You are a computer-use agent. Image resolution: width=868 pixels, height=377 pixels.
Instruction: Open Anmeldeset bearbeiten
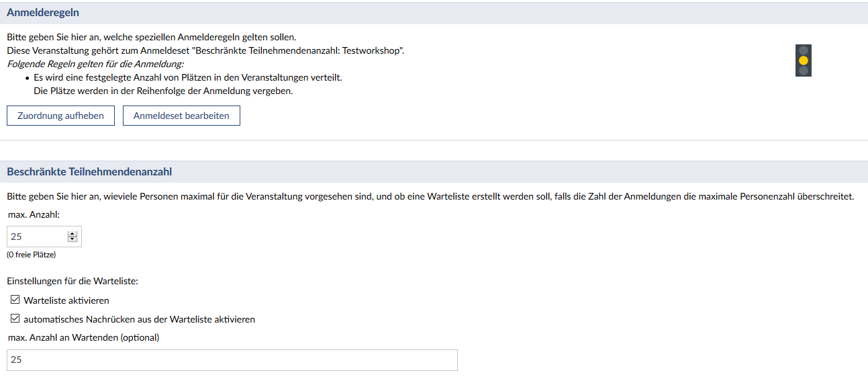pyautogui.click(x=181, y=116)
